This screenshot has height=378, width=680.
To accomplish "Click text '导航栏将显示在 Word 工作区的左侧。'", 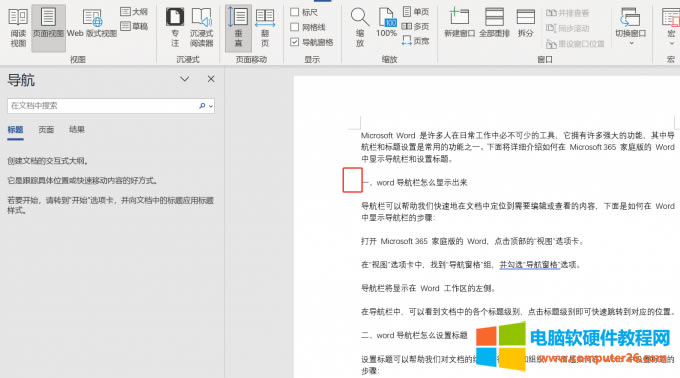I will 428,288.
